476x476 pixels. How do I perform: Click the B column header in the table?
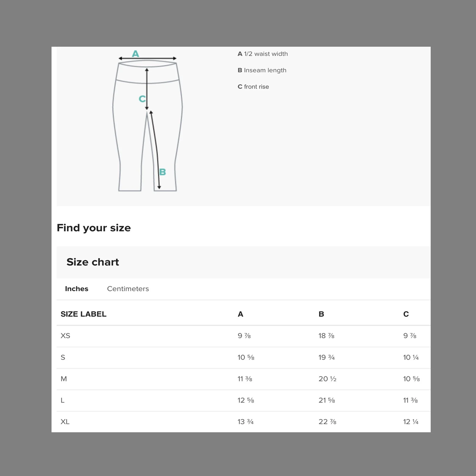(x=321, y=314)
